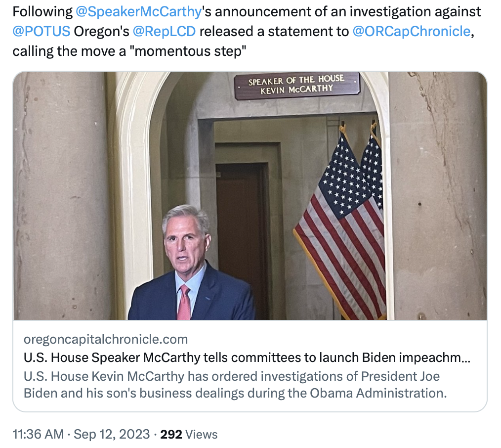Click the Sep 12, 2023 date
Image resolution: width=501 pixels, height=448 pixels.
(112, 434)
